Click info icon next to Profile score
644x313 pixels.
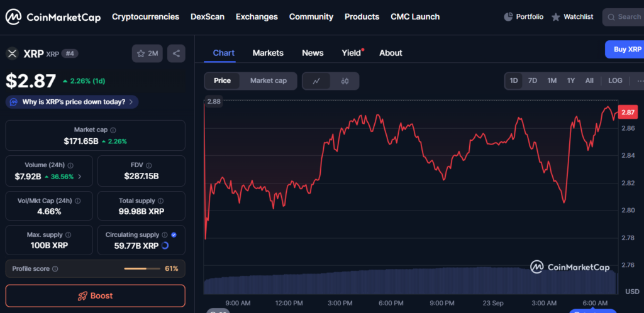point(55,269)
